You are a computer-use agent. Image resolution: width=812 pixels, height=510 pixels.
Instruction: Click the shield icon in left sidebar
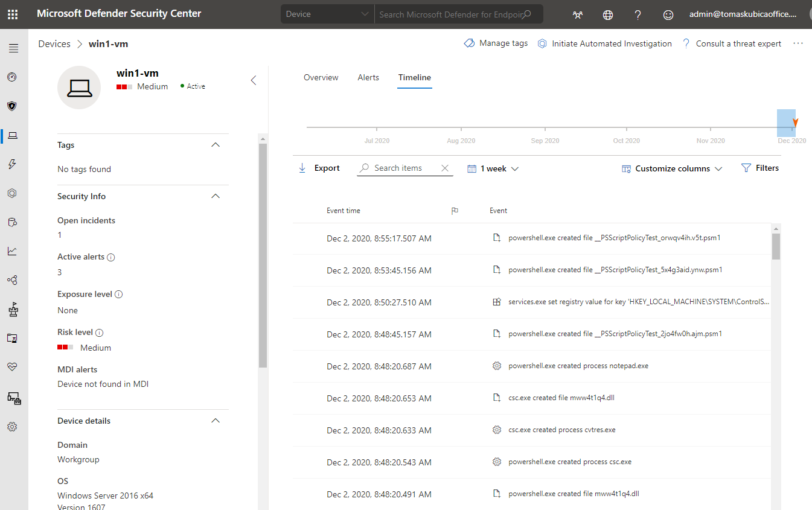11,106
